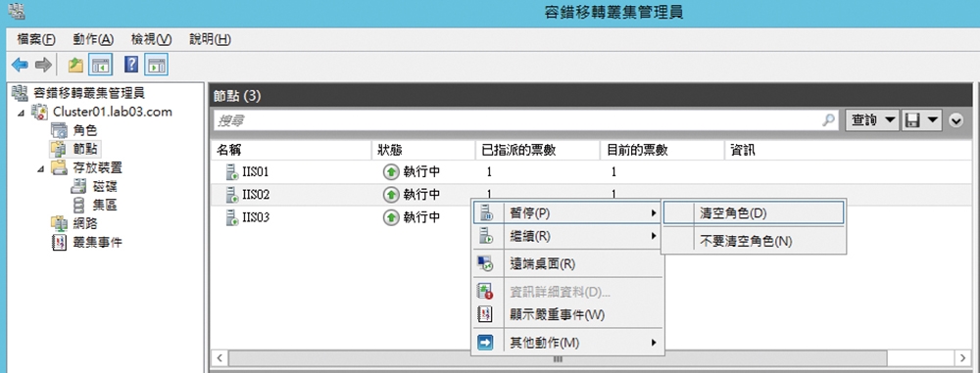Viewport: 980px width, 373px height.
Task: Select the IIS01 node icon
Action: (x=232, y=172)
